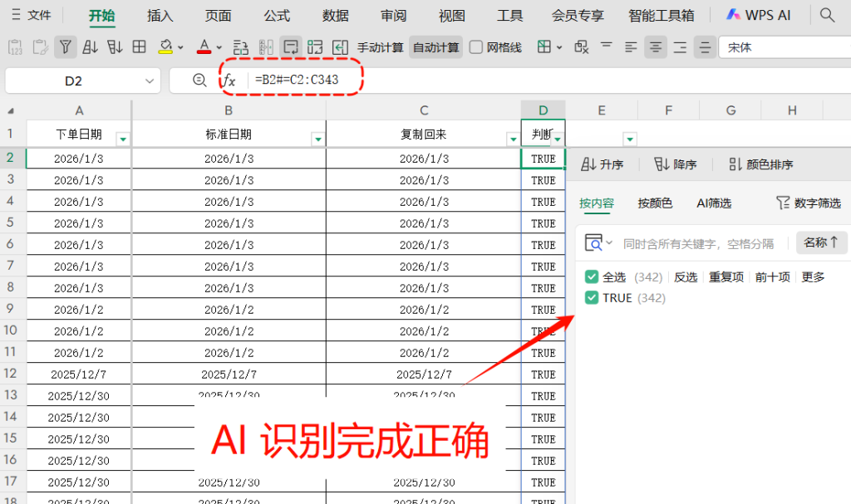Open filter dropdown on 复制回来 header

[x=513, y=139]
